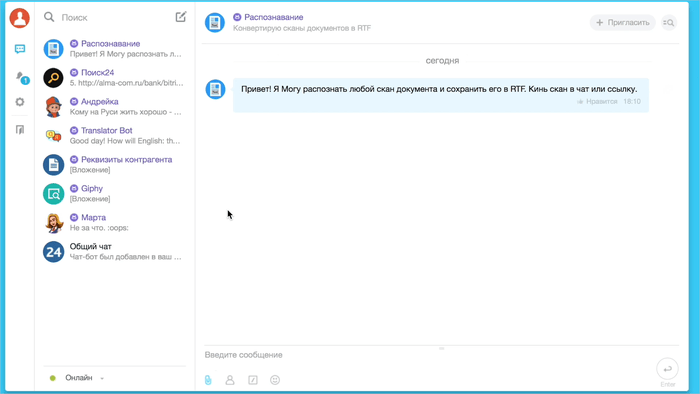
Task: Open the chats section icon
Action: tap(20, 49)
